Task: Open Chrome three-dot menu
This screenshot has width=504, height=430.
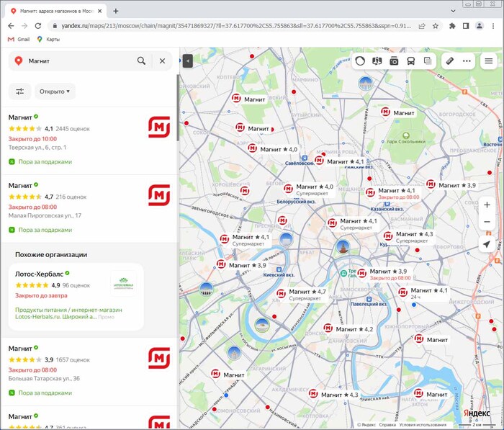Action: [x=492, y=26]
